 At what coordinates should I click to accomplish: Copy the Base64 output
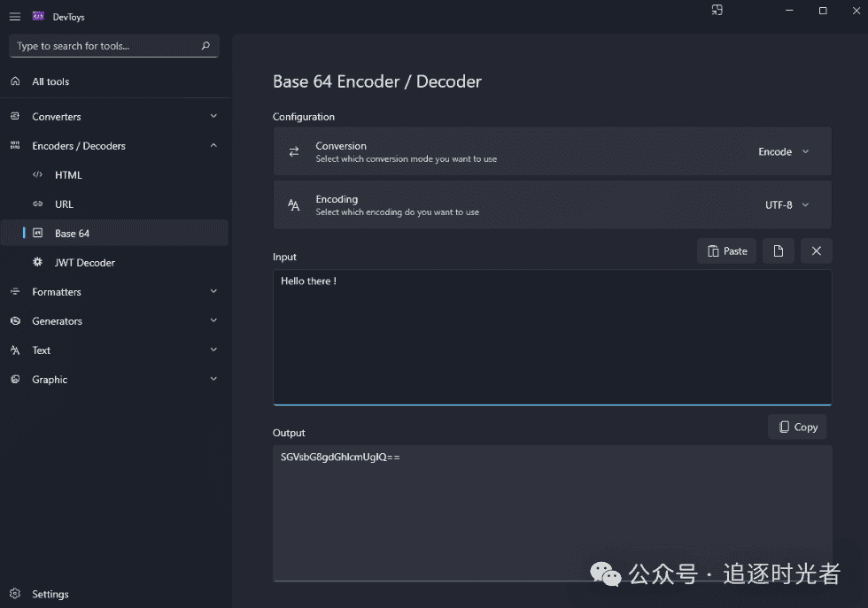[797, 427]
